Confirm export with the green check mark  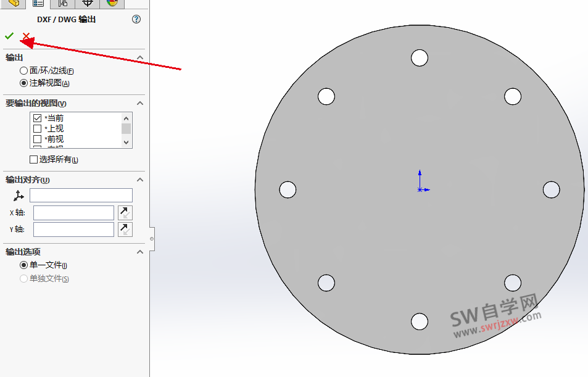9,36
